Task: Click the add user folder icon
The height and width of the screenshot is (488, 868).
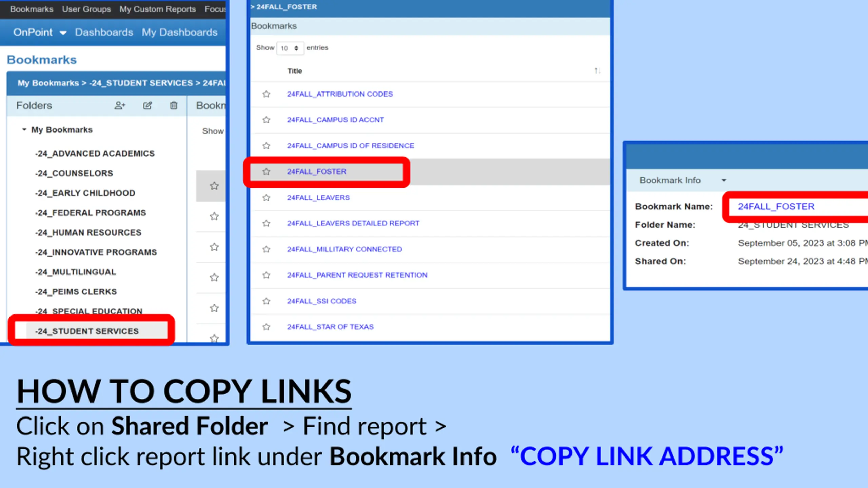Action: coord(120,106)
